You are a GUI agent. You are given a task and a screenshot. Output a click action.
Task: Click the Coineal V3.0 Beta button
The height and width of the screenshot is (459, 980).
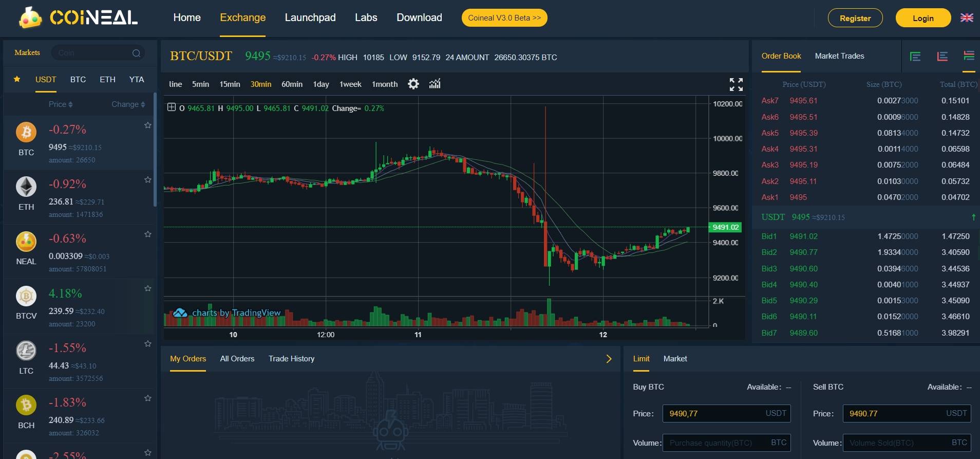click(x=504, y=17)
